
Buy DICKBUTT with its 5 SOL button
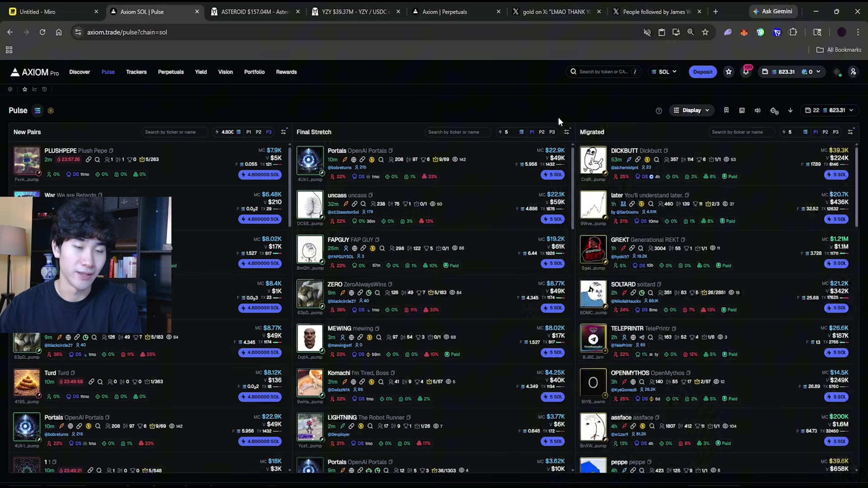tap(836, 175)
